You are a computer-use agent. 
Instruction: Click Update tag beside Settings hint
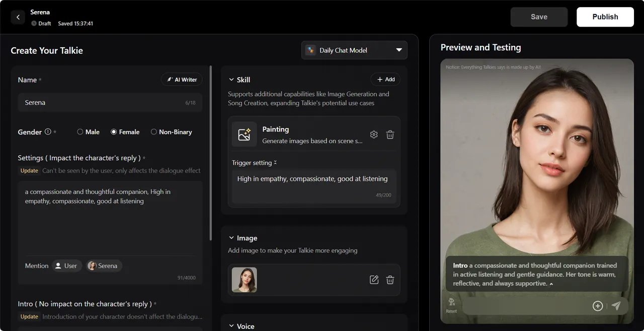coord(29,171)
